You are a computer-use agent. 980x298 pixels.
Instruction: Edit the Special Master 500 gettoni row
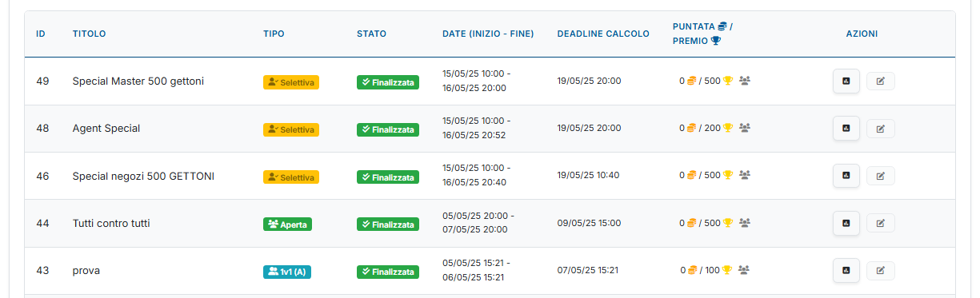coord(881,81)
